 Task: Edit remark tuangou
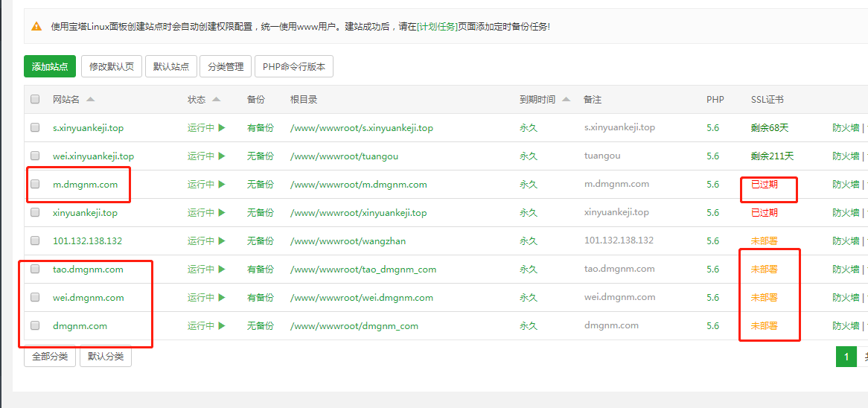coord(601,156)
